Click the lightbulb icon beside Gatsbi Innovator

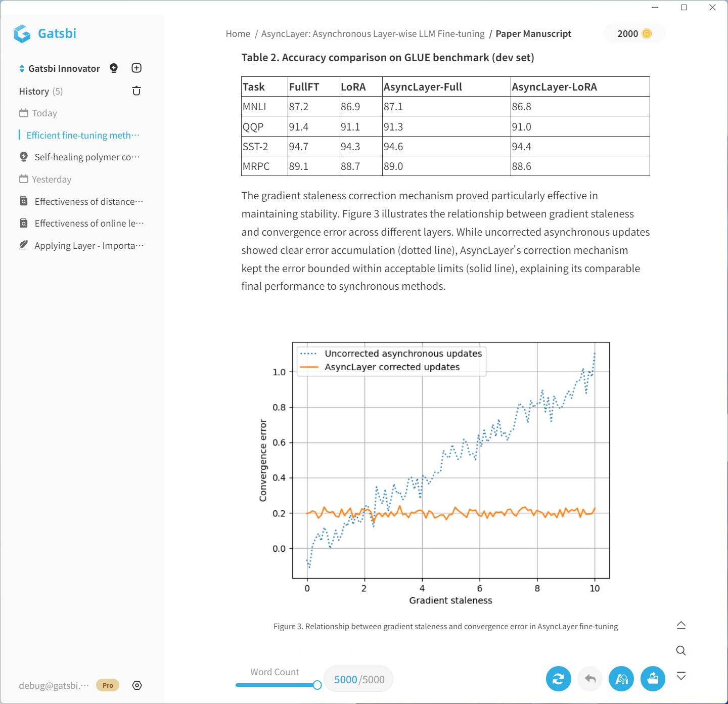click(114, 68)
